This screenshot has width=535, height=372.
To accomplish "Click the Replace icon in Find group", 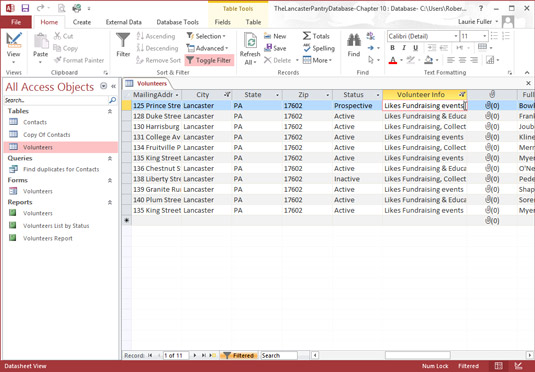I will [x=371, y=36].
